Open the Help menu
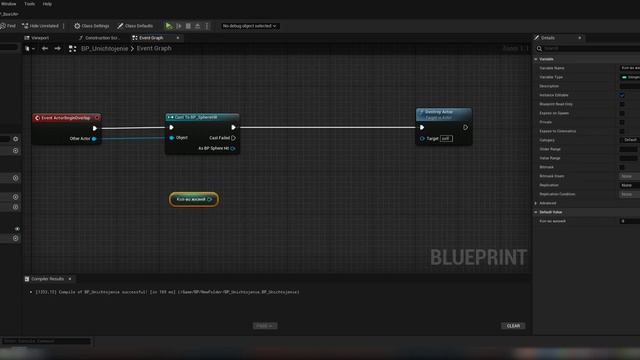 47,4
